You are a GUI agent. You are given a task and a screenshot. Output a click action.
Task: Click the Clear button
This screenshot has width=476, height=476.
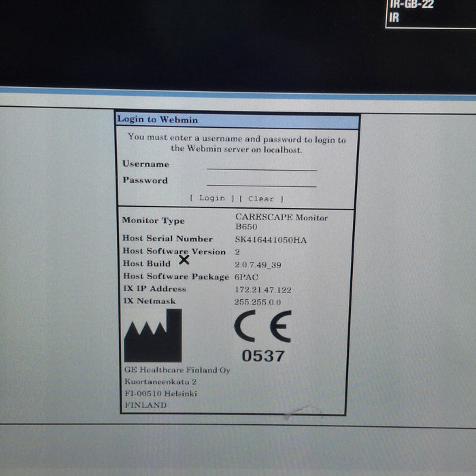tap(261, 199)
